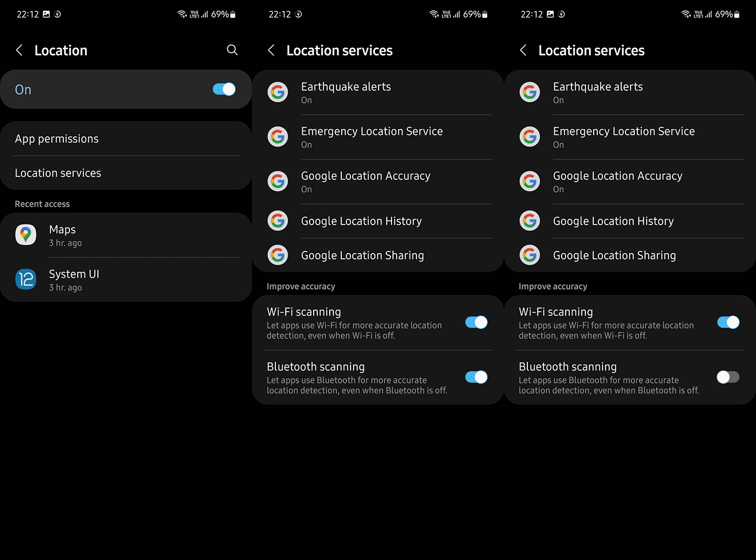Tap Google icon beside Google Location Sharing, middle screen
Image resolution: width=756 pixels, height=560 pixels.
click(278, 255)
